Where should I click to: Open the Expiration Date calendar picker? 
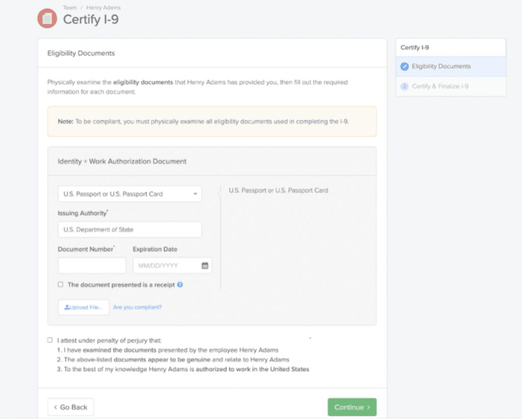[x=205, y=266]
